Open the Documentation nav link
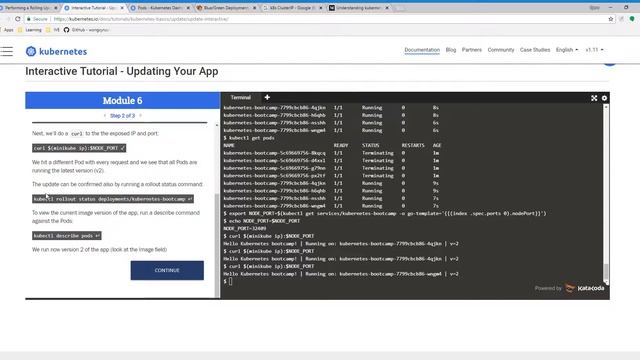Image resolution: width=640 pixels, height=360 pixels. pos(422,50)
